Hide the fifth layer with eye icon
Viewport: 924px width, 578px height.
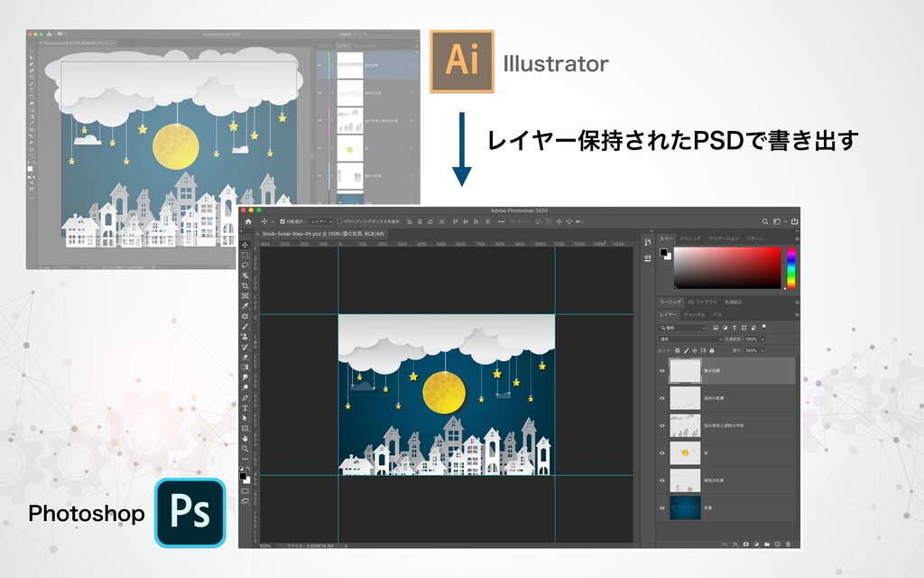[661, 480]
